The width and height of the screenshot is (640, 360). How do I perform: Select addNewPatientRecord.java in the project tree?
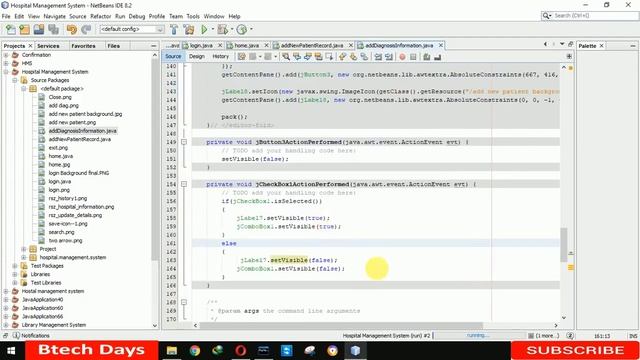coord(80,139)
